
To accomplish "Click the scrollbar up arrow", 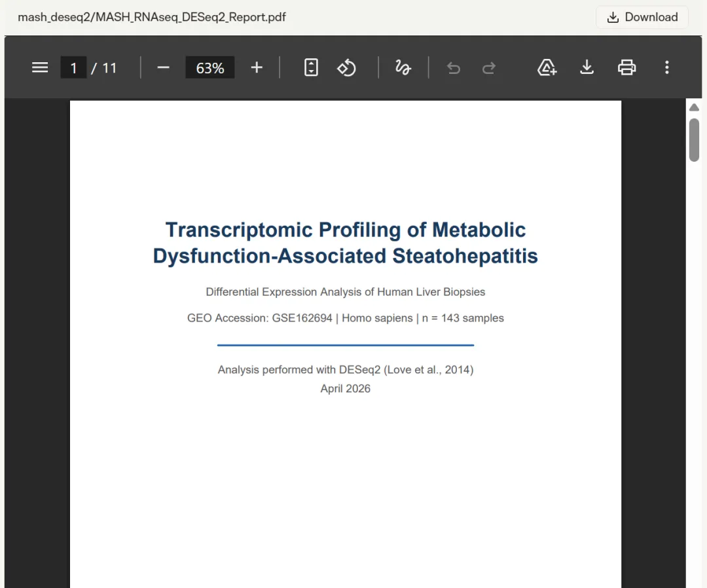I will coord(695,107).
